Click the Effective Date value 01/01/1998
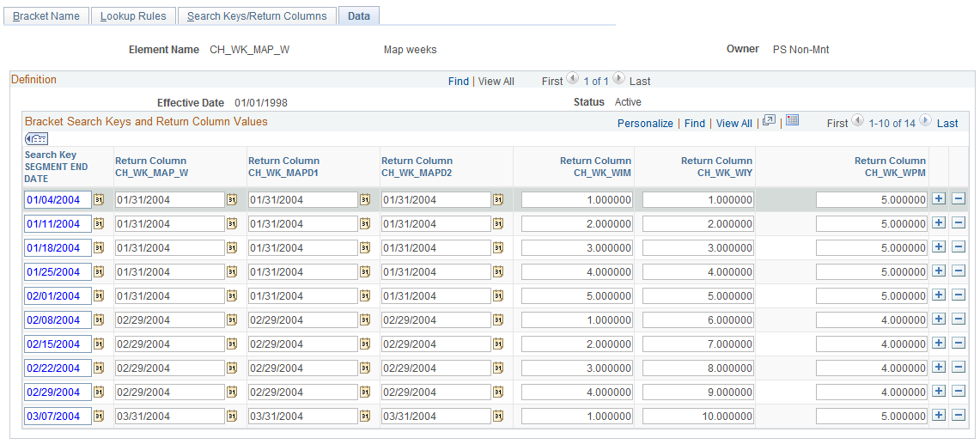This screenshot has width=980, height=444. pos(261,102)
